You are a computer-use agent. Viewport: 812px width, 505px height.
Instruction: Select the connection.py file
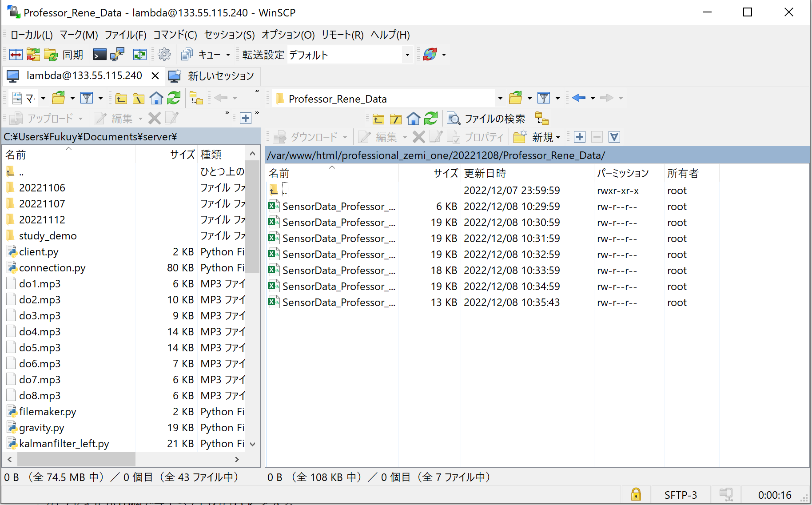point(52,268)
